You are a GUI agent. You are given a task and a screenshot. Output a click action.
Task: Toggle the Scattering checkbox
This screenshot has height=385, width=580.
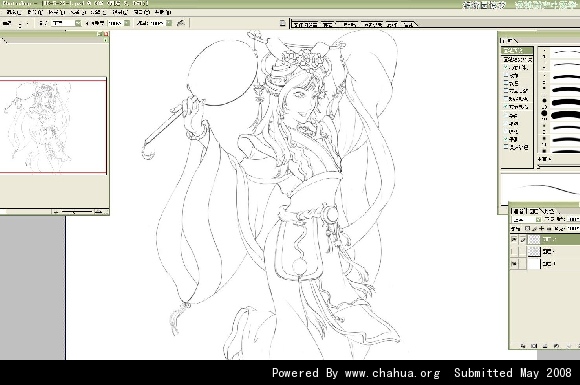(x=506, y=76)
